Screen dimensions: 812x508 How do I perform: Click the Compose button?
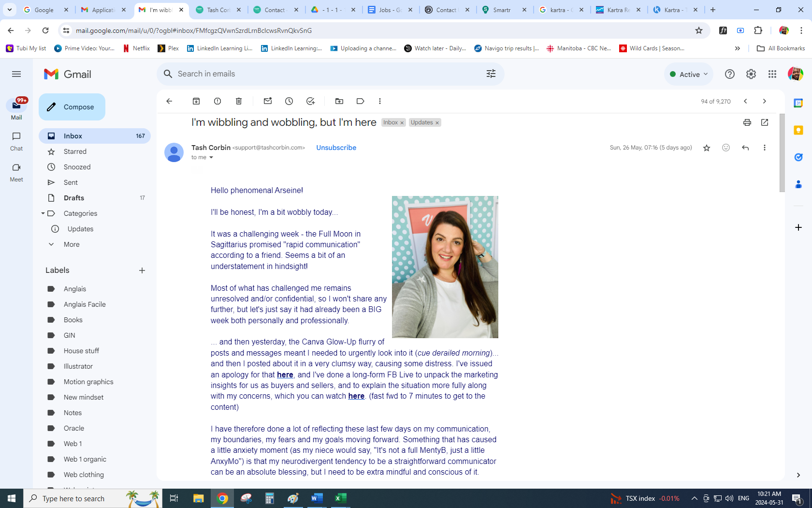[x=72, y=107]
